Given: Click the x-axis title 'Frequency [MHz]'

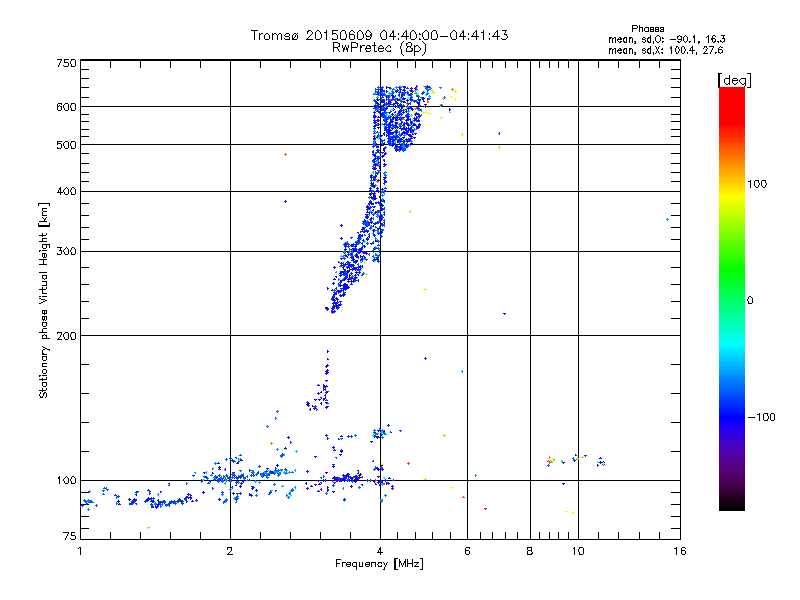Looking at the screenshot, I should click(x=379, y=564).
